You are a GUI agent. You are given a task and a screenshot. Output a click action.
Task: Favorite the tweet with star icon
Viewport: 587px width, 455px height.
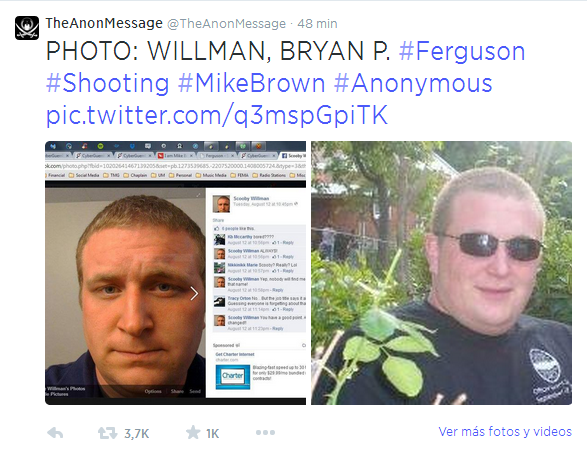[x=193, y=433]
